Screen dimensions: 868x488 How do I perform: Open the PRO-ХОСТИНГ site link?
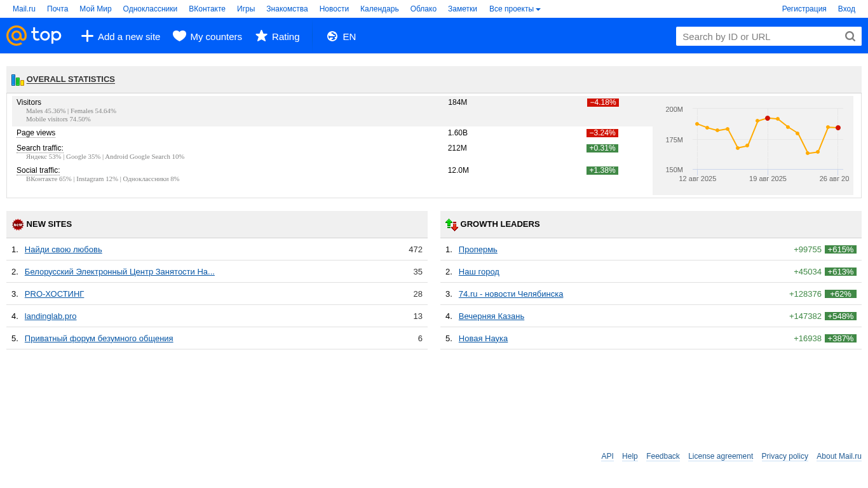[x=55, y=294]
